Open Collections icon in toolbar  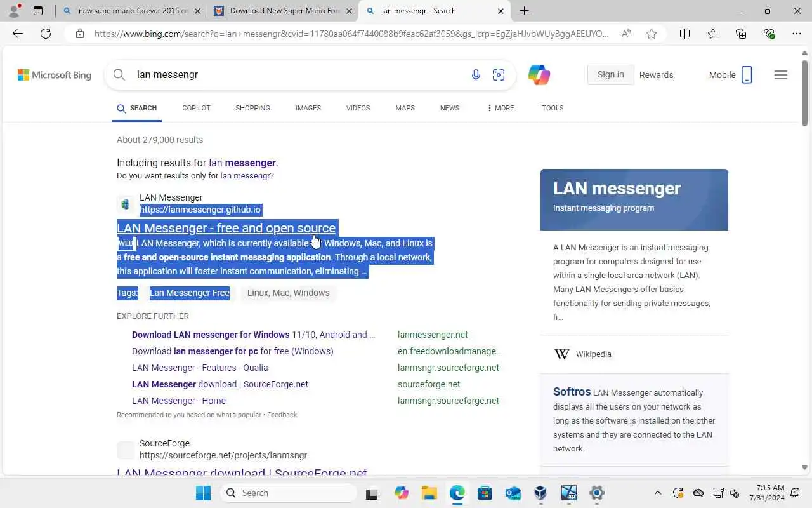(741, 34)
